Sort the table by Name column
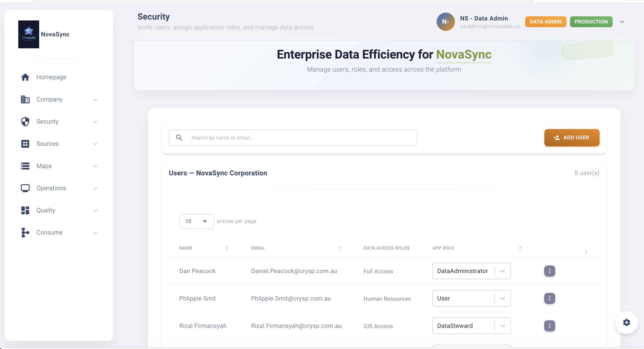Screen dimensions: 644x349 (x=227, y=248)
